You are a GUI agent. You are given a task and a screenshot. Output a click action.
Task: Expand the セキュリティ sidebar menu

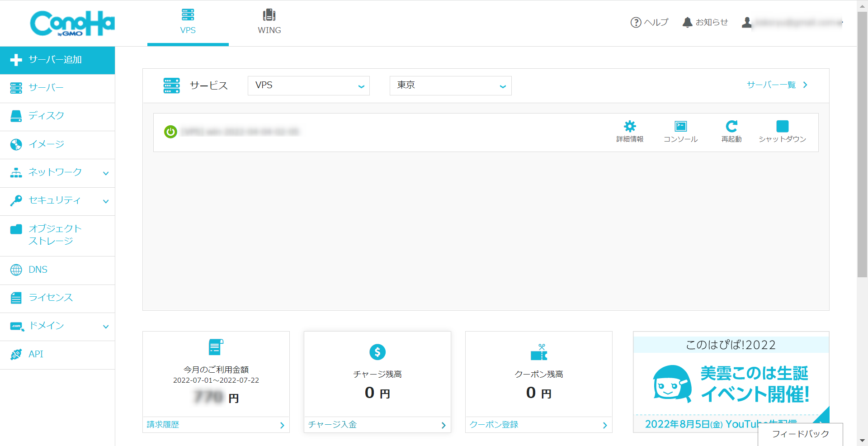click(x=57, y=200)
